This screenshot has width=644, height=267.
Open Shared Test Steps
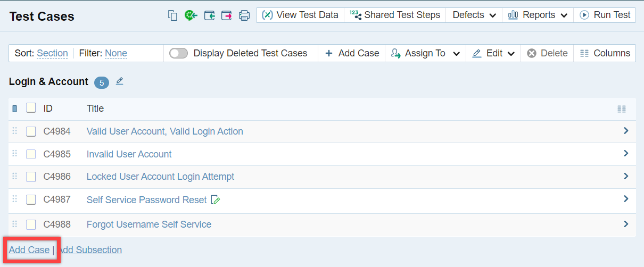tap(395, 15)
